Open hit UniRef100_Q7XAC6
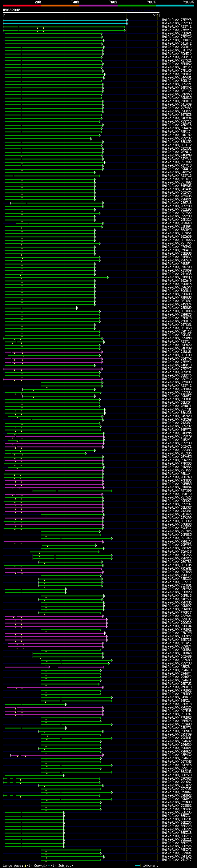Screen dimensions: 197x868 pyautogui.click(x=177, y=40)
